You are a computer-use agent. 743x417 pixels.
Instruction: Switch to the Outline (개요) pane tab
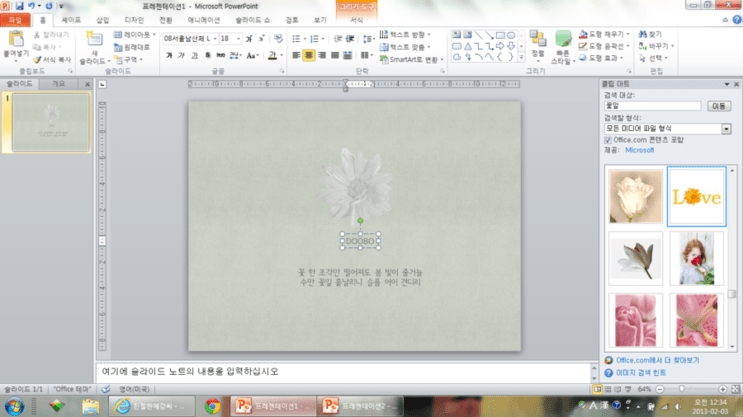(59, 84)
